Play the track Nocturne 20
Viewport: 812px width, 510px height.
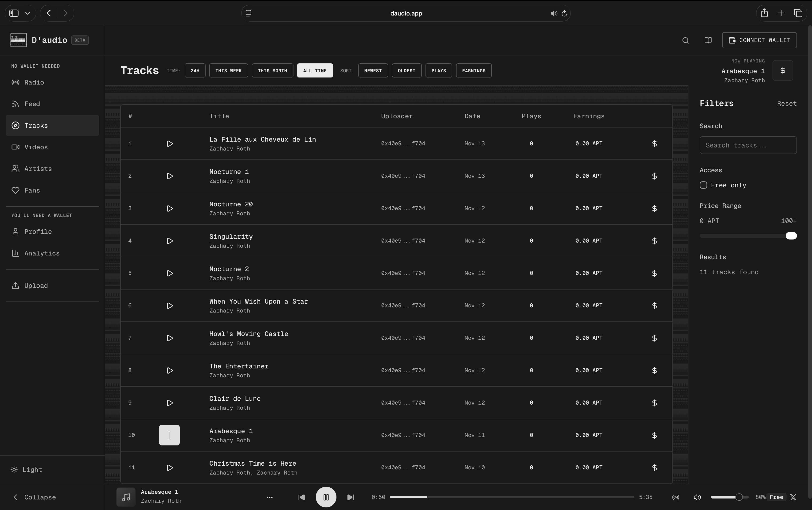[x=169, y=208]
